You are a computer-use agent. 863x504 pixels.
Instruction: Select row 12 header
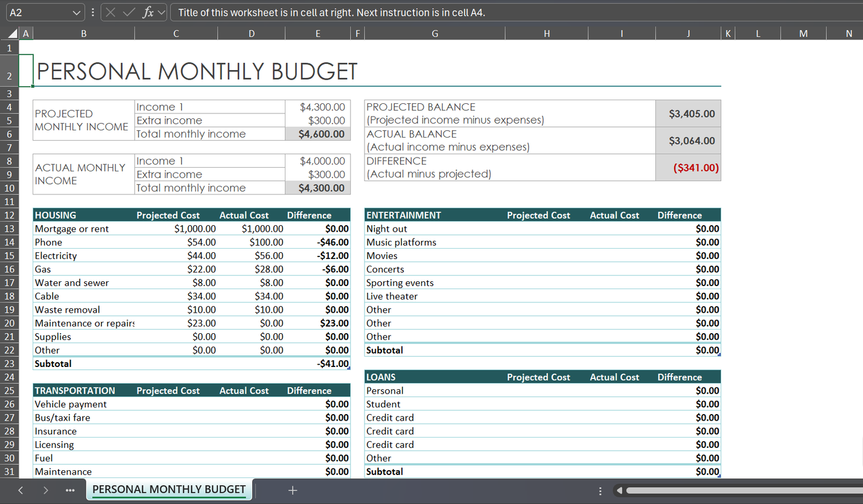tap(10, 215)
